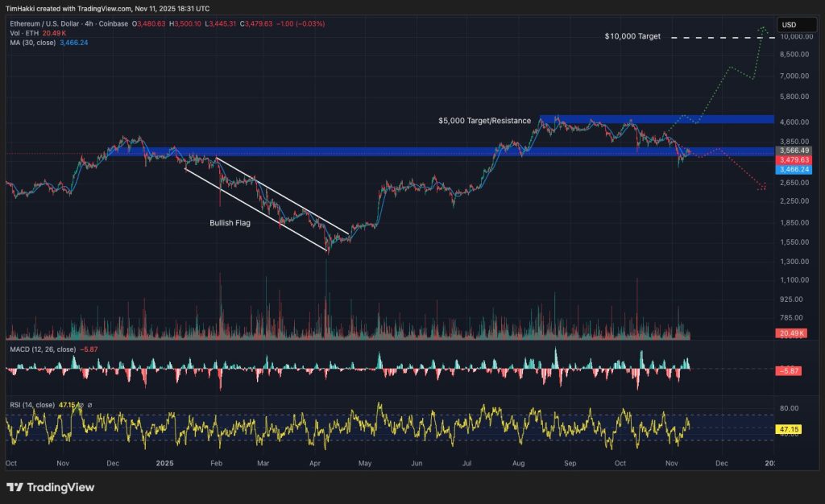
Task: Click the ø source icon beside RSI value
Action: 90,406
